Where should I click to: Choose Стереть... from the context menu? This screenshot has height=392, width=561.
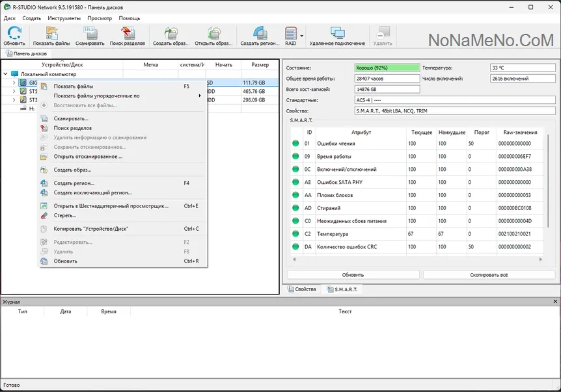tap(65, 215)
